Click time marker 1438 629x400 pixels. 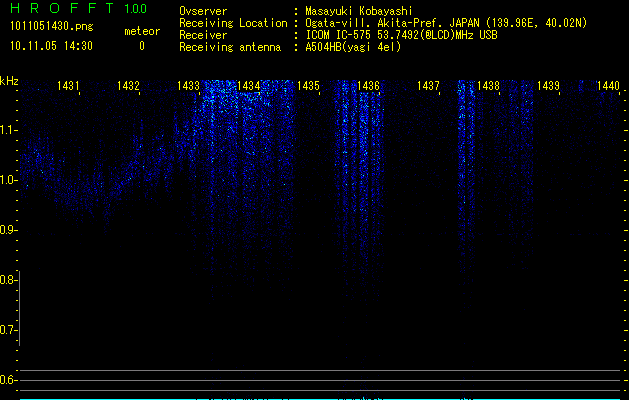coord(488,85)
